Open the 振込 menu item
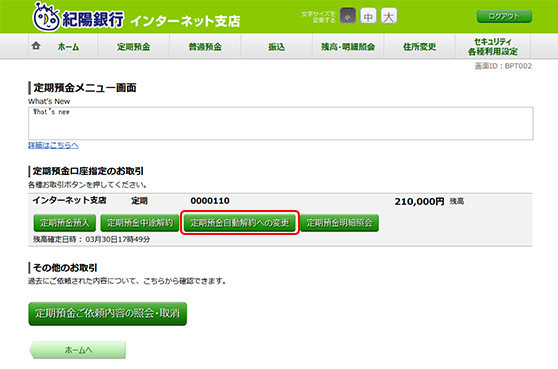558x369 pixels. tap(277, 47)
